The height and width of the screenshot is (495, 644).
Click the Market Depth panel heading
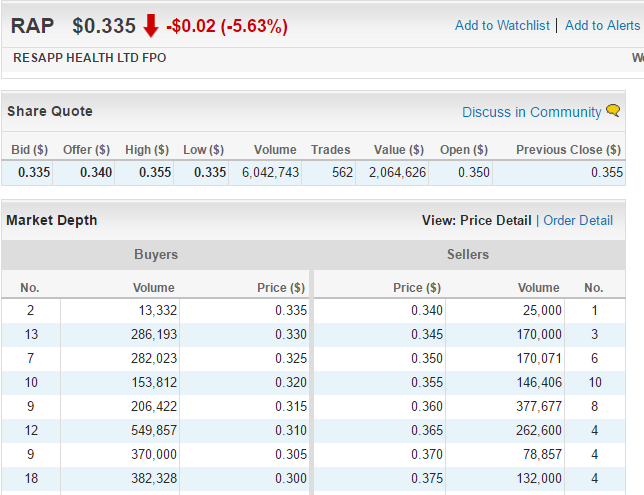52,221
